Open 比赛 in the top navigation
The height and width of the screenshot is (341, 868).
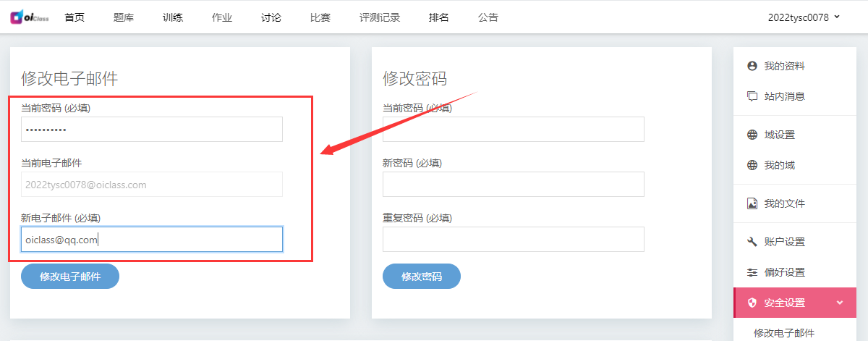(x=320, y=17)
